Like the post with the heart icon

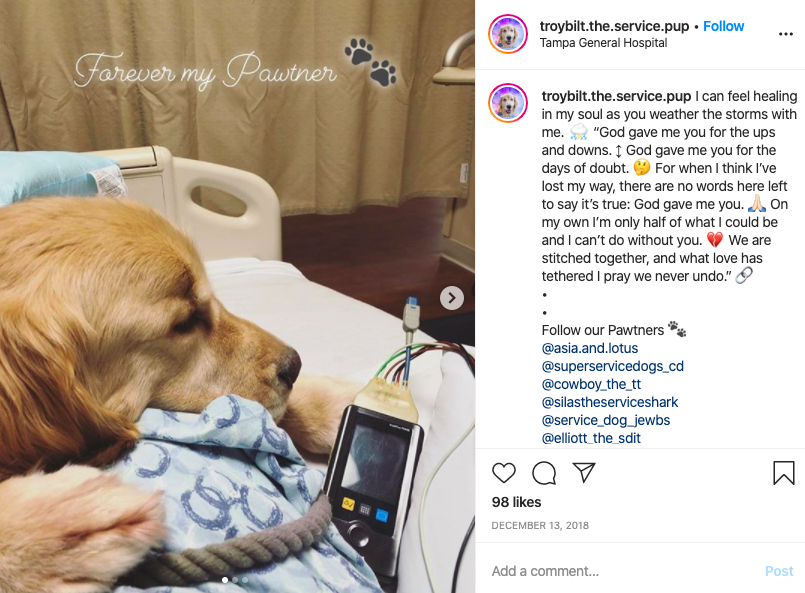point(504,472)
